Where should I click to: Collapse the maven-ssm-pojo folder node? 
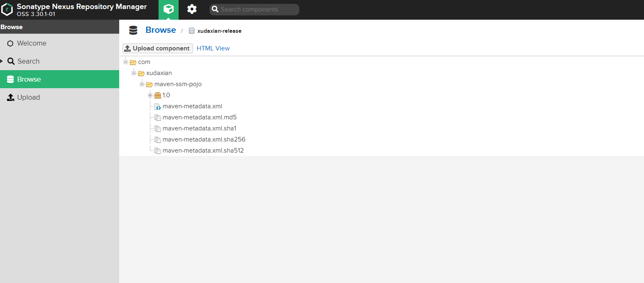pos(142,84)
